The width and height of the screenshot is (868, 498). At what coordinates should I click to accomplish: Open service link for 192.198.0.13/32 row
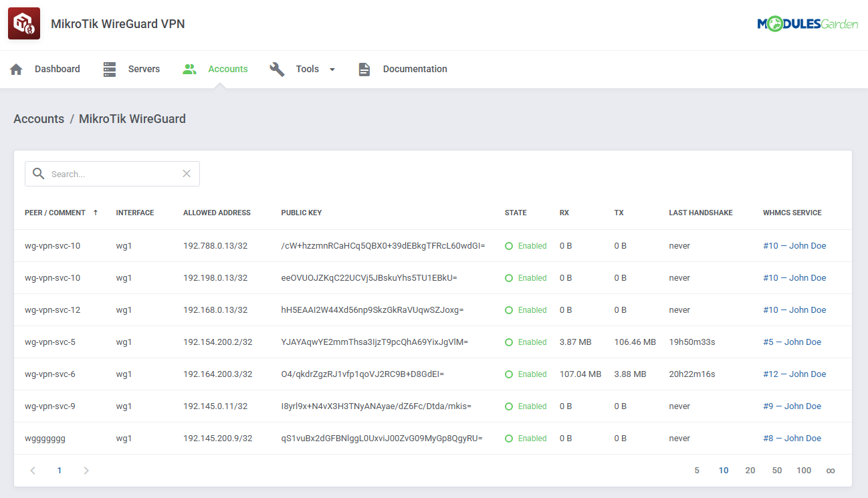[794, 278]
